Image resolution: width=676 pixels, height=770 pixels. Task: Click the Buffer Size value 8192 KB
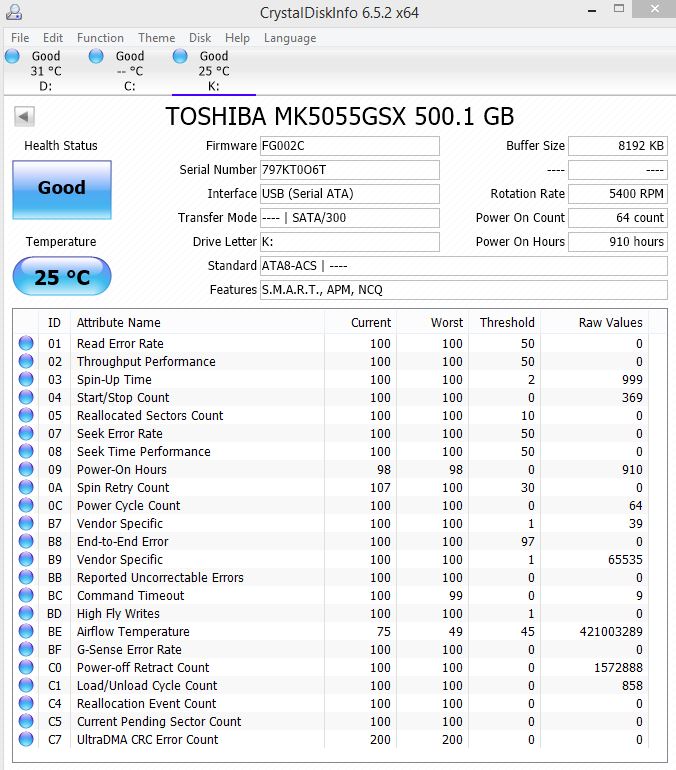pos(618,146)
